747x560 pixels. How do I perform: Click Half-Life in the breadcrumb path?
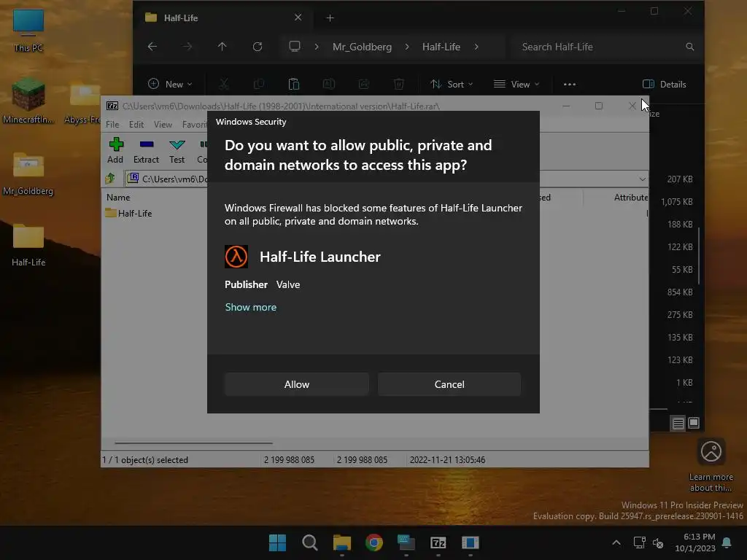(441, 47)
